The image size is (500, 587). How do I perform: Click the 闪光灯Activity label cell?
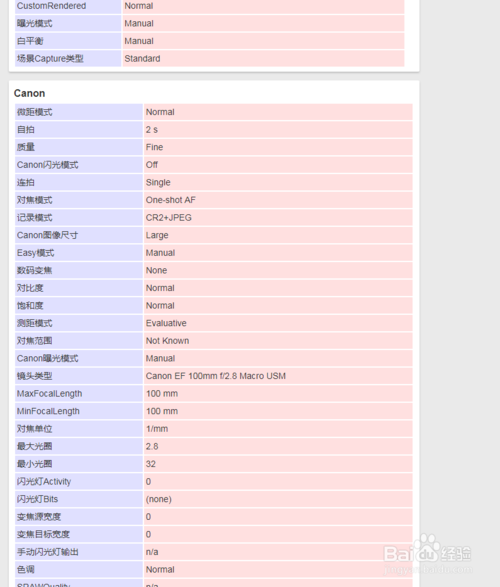coord(79,481)
